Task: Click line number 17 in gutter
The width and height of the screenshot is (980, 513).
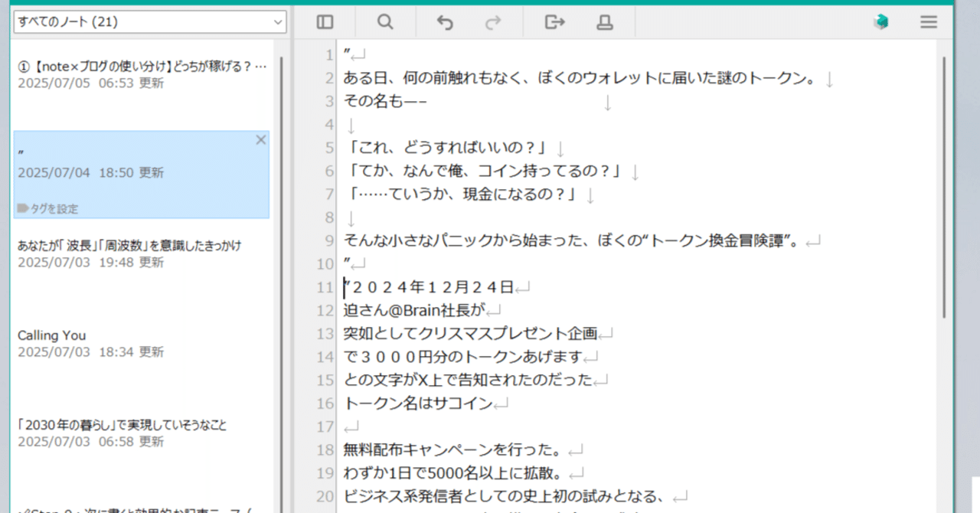Action: click(x=325, y=426)
